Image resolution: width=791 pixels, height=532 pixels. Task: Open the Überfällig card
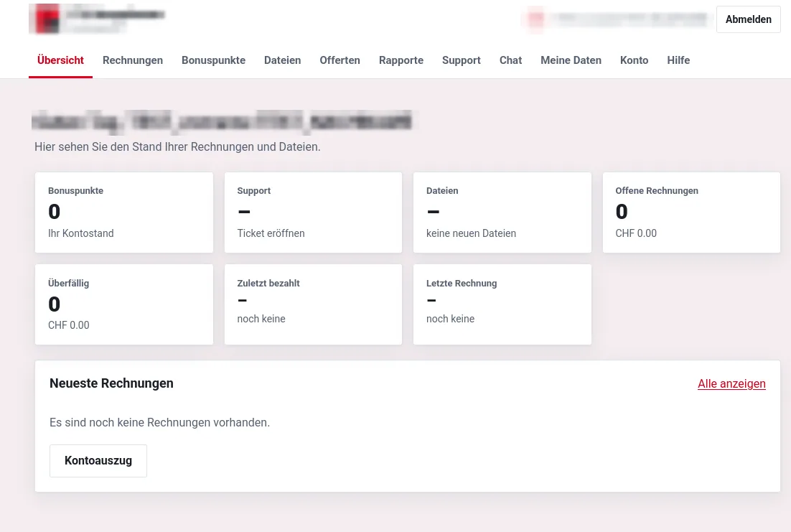[x=124, y=304]
